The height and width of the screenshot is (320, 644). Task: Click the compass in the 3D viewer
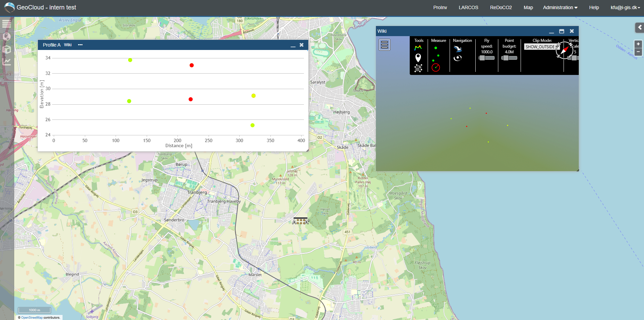[565, 50]
